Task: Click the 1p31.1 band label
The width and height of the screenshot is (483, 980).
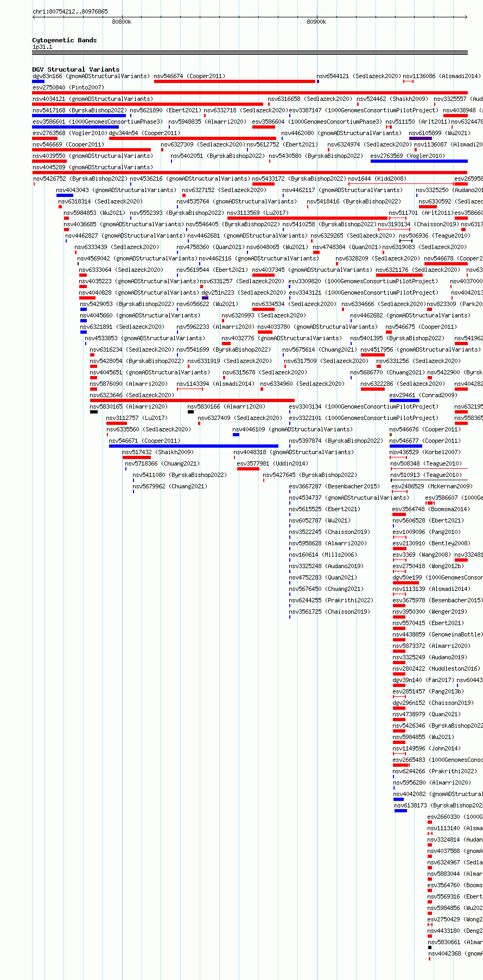Action: pos(42,47)
